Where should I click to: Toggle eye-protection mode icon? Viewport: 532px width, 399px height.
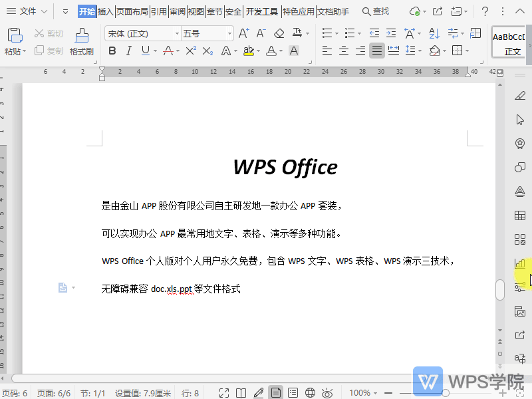tap(327, 393)
